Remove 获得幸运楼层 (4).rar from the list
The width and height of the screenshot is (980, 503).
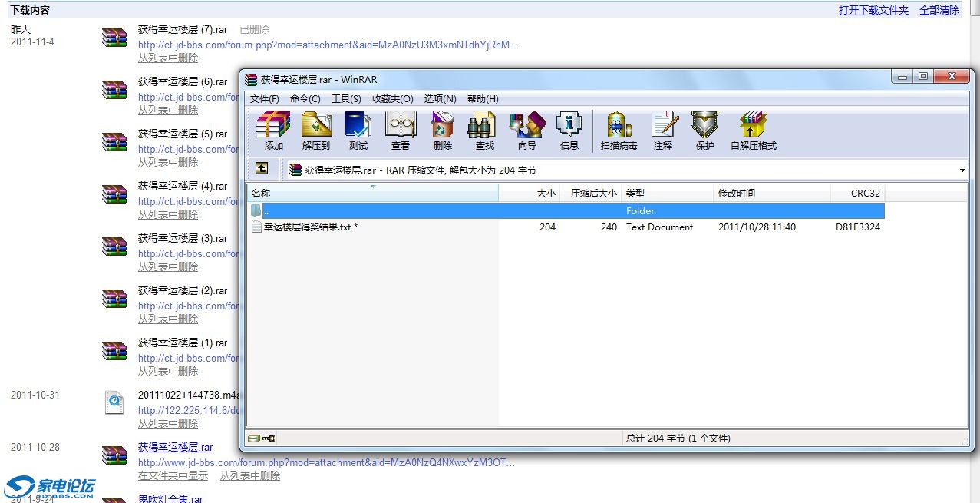click(x=168, y=214)
